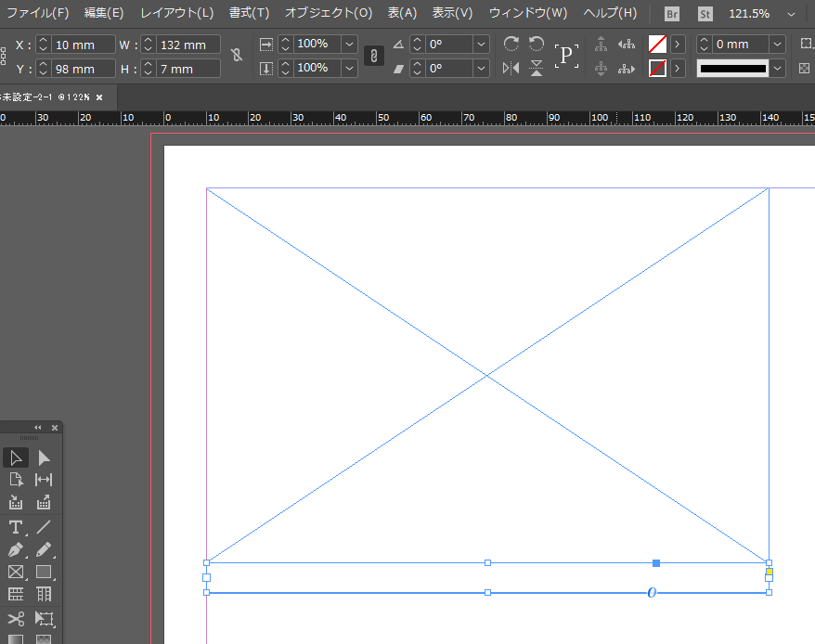
Task: Open the zoom level 121.5% dropdown
Action: [x=791, y=14]
